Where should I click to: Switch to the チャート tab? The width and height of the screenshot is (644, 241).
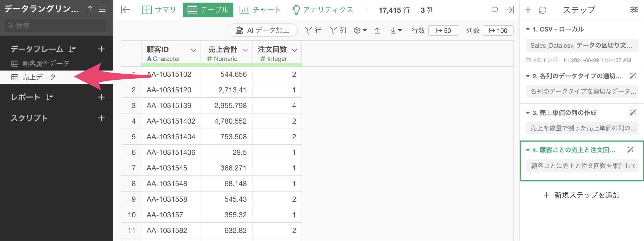pyautogui.click(x=260, y=10)
